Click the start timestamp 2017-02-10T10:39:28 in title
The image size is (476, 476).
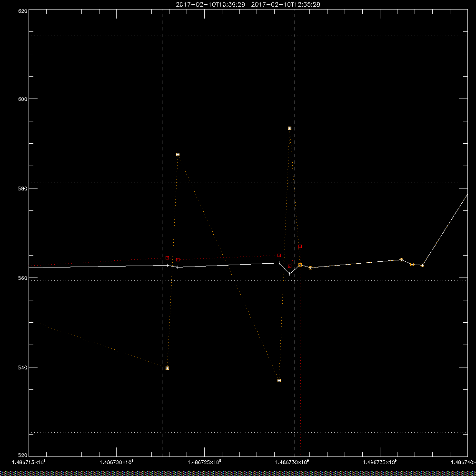pos(210,5)
